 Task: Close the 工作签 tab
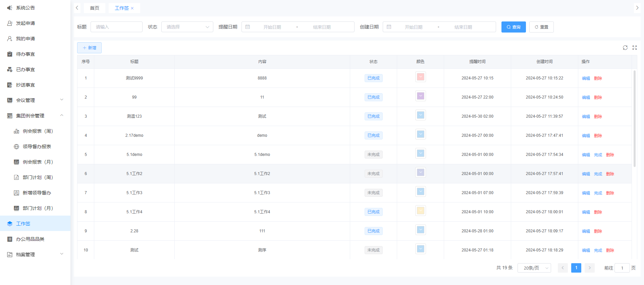[132, 8]
